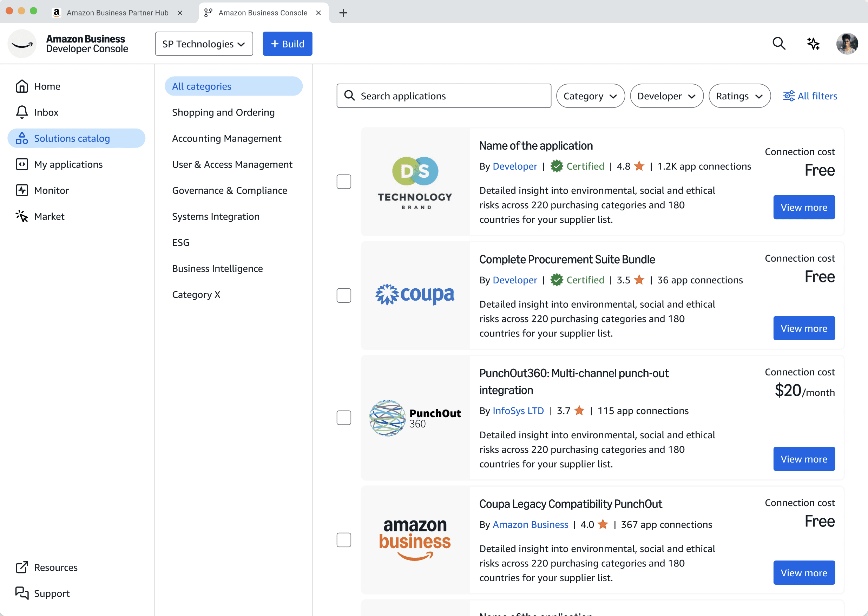This screenshot has height=616, width=868.
Task: Open Market from the sidebar
Action: tap(49, 216)
